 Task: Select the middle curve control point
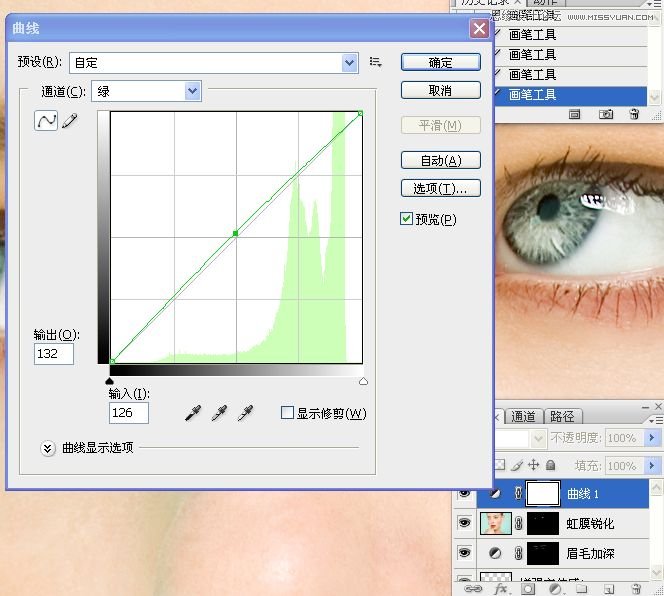[x=235, y=233]
